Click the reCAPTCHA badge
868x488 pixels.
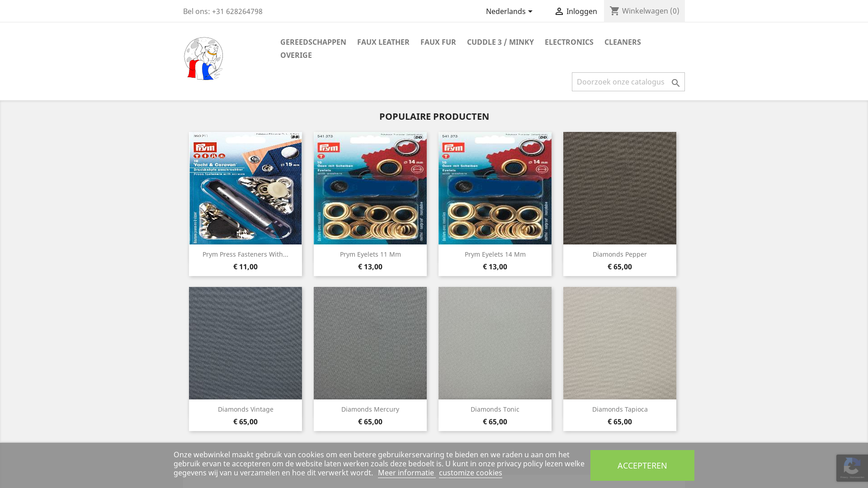point(852,468)
